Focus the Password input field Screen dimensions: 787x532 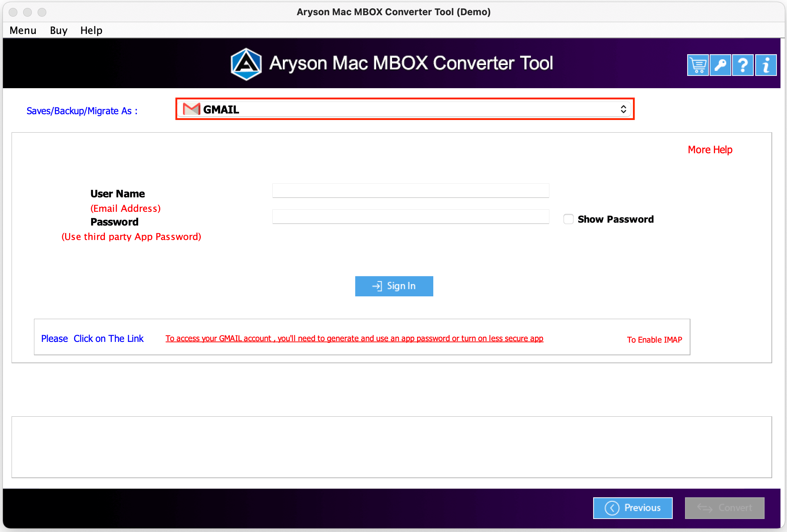(410, 216)
